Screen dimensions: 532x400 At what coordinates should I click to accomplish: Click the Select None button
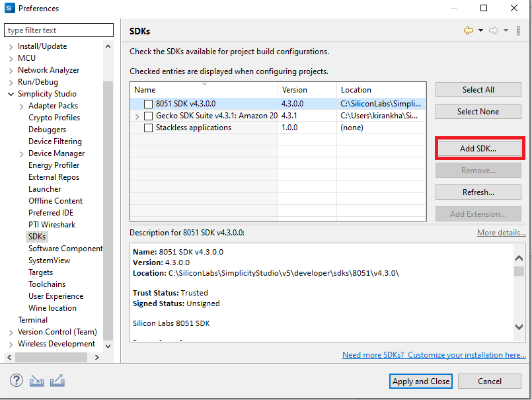(478, 111)
